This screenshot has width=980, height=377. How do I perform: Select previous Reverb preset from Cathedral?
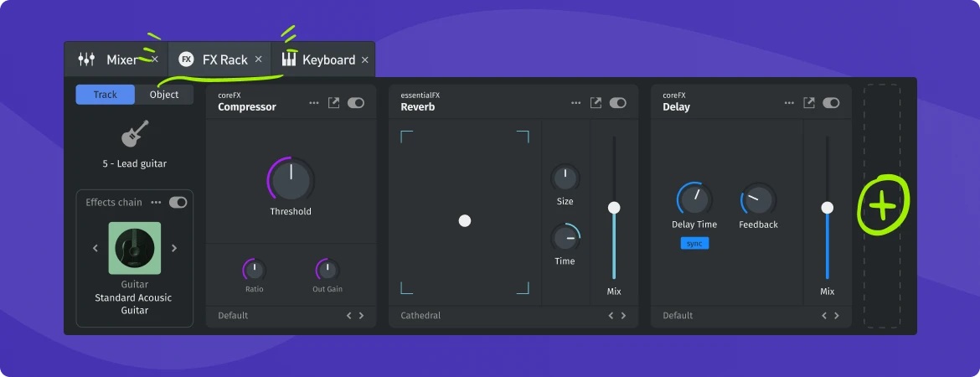tap(611, 316)
